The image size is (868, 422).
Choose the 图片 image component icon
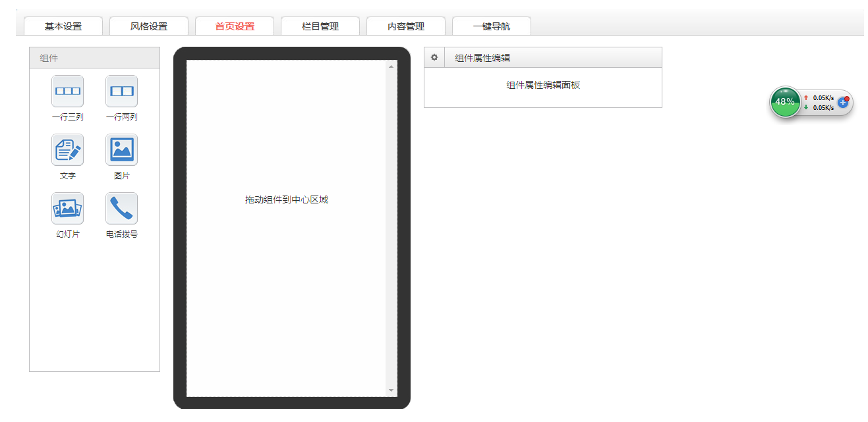click(x=121, y=150)
